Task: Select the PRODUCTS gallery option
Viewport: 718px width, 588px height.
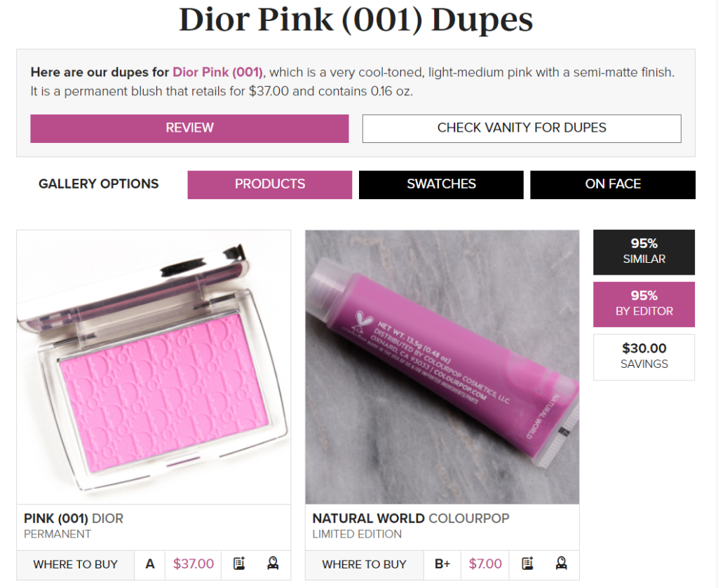Action: [x=270, y=184]
